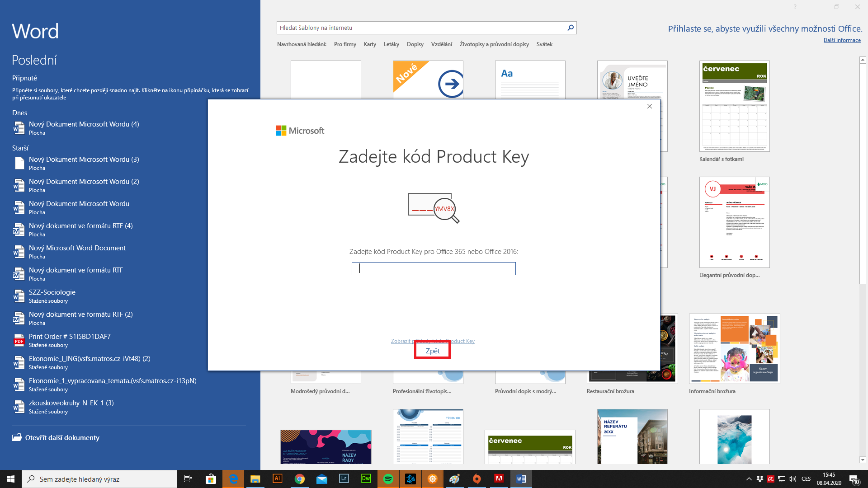The width and height of the screenshot is (868, 488).
Task: Open Adobe Acrobat from taskbar
Action: point(499,479)
